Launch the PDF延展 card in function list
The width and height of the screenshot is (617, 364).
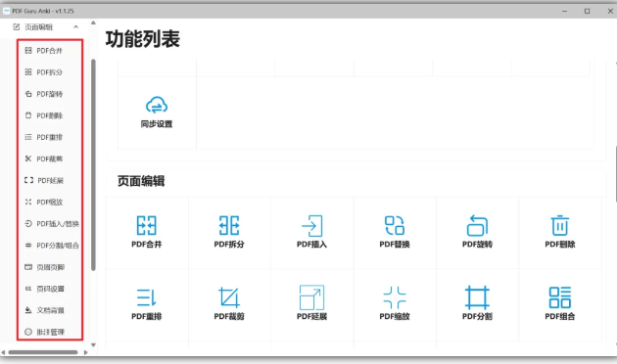coord(312,304)
